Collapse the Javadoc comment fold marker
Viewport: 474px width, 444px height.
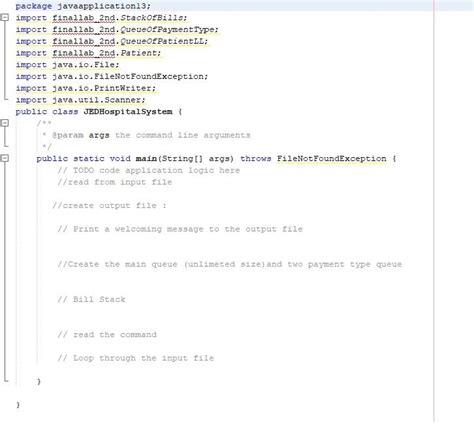(5, 123)
